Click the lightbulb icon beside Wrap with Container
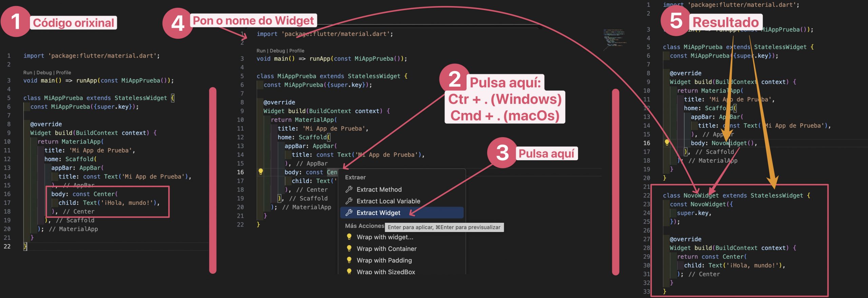This screenshot has width=868, height=298. click(349, 248)
